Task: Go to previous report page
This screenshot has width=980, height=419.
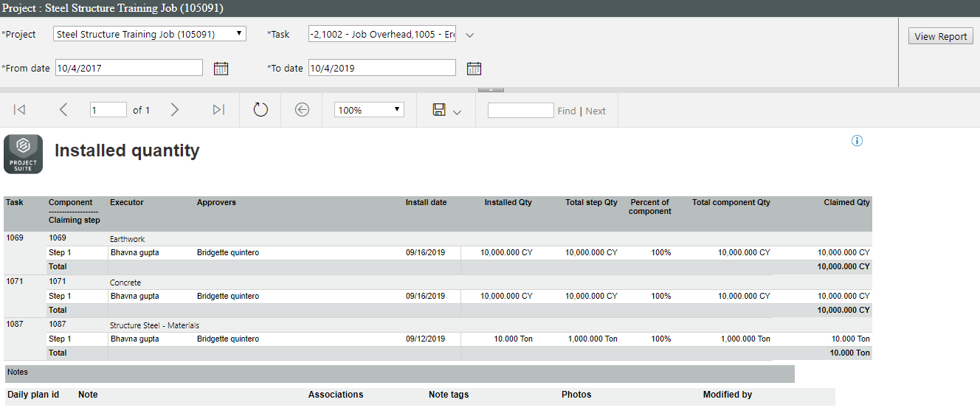Action: coord(63,110)
